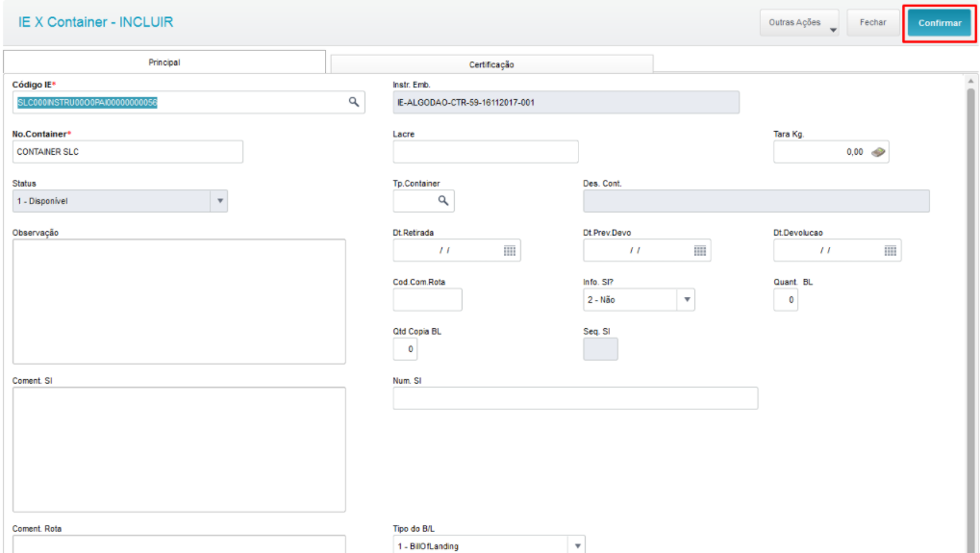Click the Cod.Com.Rota input field
980x553 pixels.
pyautogui.click(x=428, y=300)
